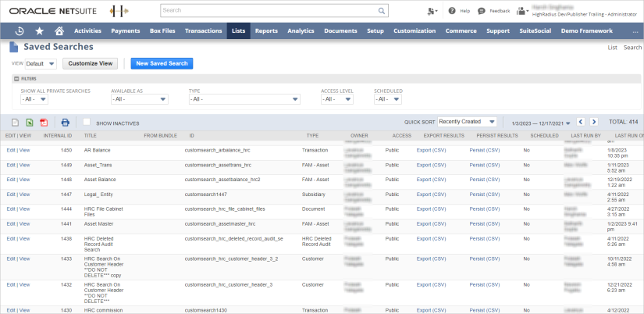Click ID customsearch_hrc_customer_header_3_2
Viewport: 644px width, 314px height.
[231, 259]
